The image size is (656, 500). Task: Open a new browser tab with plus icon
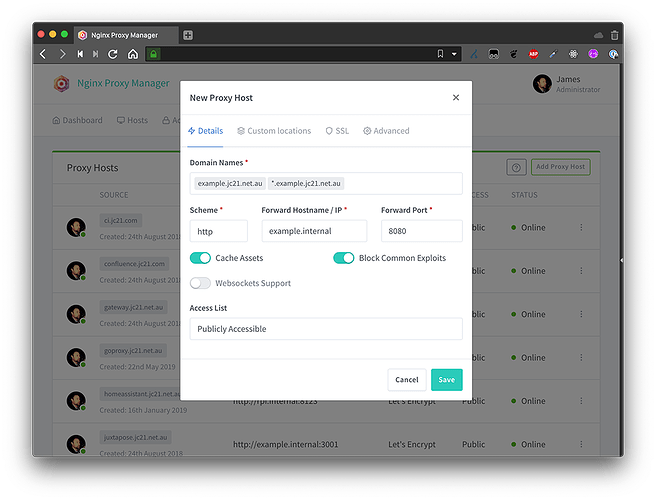coord(188,35)
